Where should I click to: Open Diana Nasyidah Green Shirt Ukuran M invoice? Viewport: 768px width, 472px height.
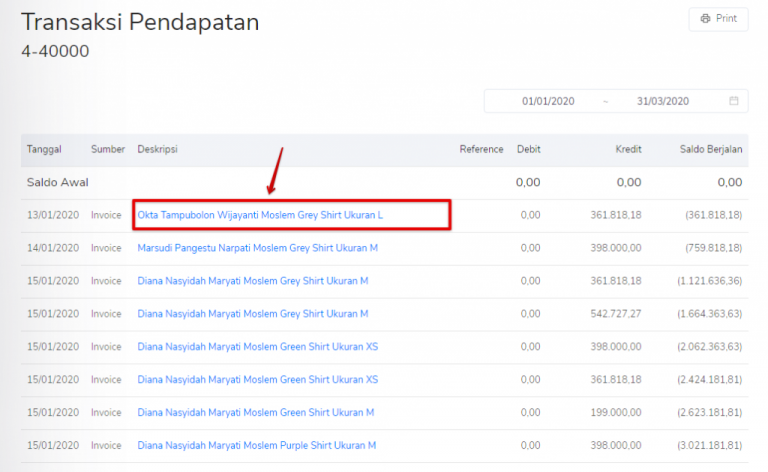(256, 412)
